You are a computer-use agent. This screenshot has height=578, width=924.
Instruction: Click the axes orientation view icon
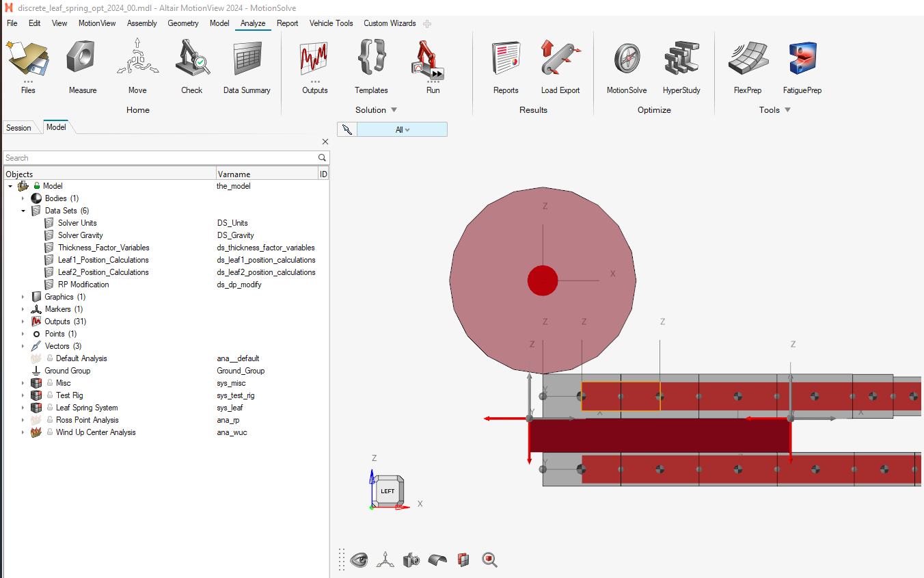pos(385,560)
